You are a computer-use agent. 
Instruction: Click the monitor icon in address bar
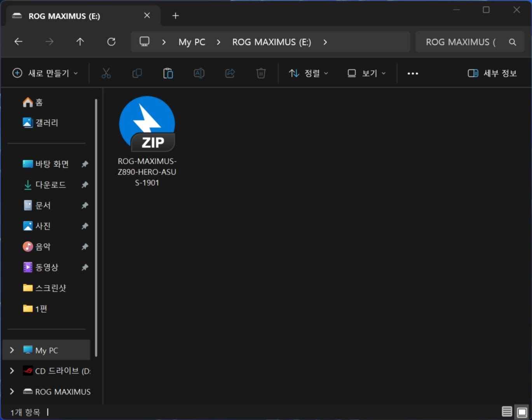coord(145,42)
